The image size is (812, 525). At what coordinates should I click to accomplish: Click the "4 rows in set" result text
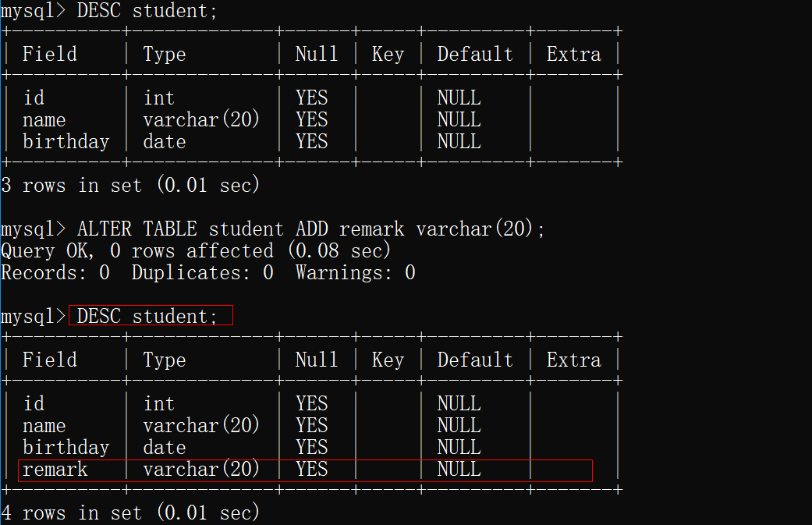click(130, 513)
